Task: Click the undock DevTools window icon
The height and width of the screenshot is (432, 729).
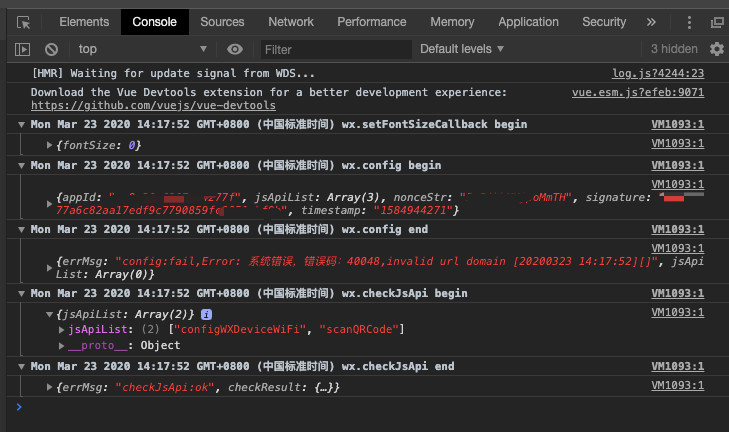Action: click(717, 22)
